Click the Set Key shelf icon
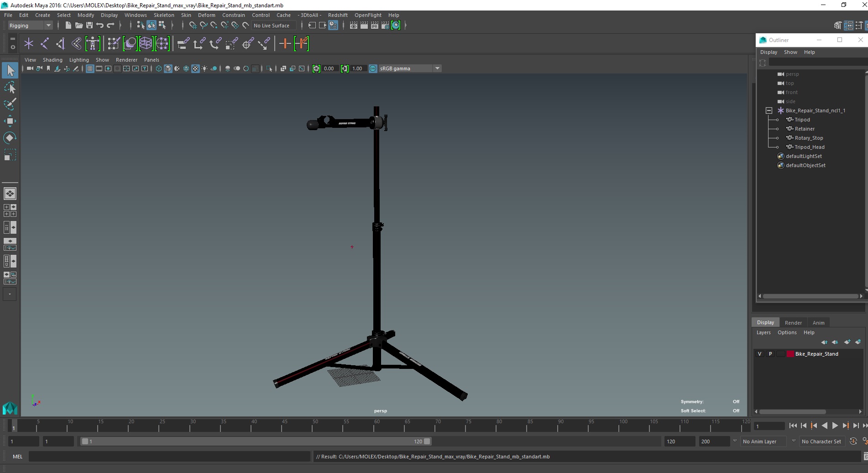 tap(285, 44)
